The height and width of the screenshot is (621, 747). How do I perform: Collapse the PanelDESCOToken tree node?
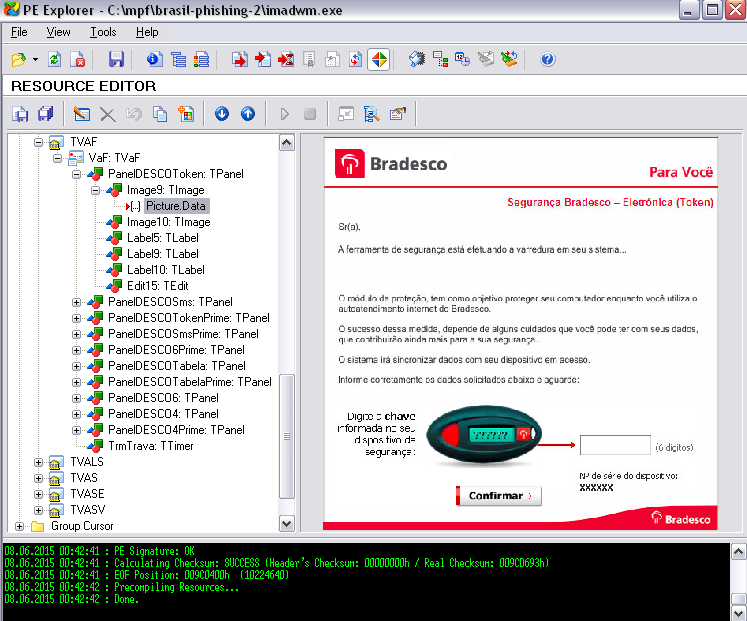76,174
